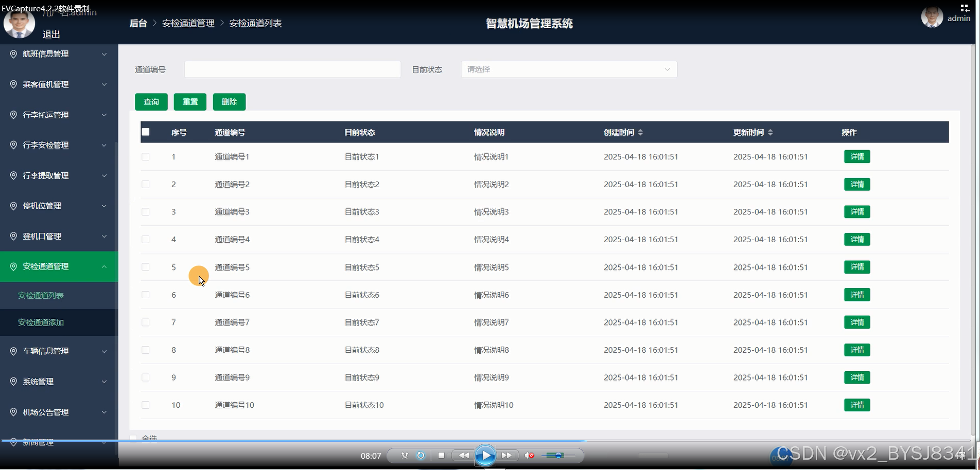Check the row checkbox for 通道编号1
Screen dimensions: 980x470
(x=146, y=156)
